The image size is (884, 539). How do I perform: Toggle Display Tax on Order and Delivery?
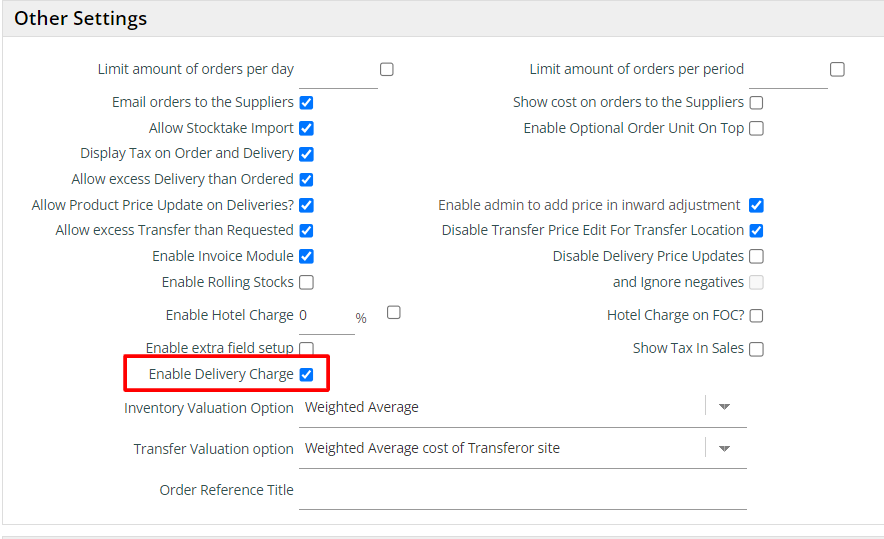tap(306, 154)
